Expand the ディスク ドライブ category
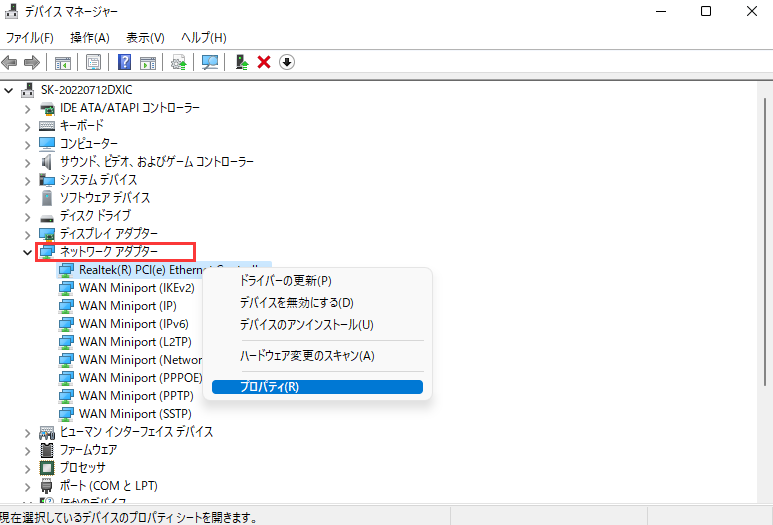773x525 pixels. pyautogui.click(x=28, y=217)
